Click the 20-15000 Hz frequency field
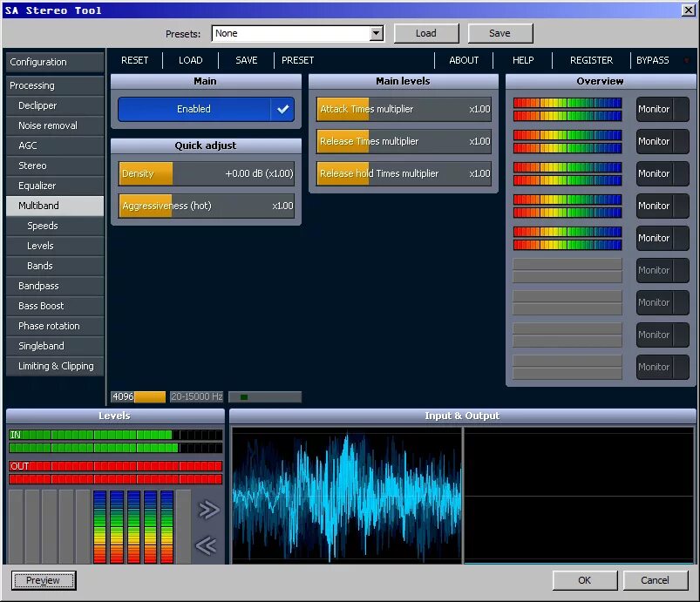 pos(196,396)
